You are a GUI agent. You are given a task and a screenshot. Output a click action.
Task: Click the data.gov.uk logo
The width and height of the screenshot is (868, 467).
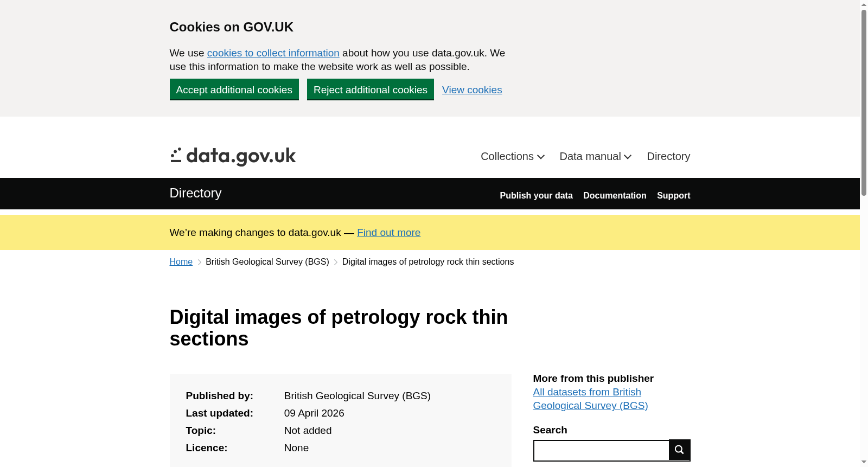click(x=233, y=156)
